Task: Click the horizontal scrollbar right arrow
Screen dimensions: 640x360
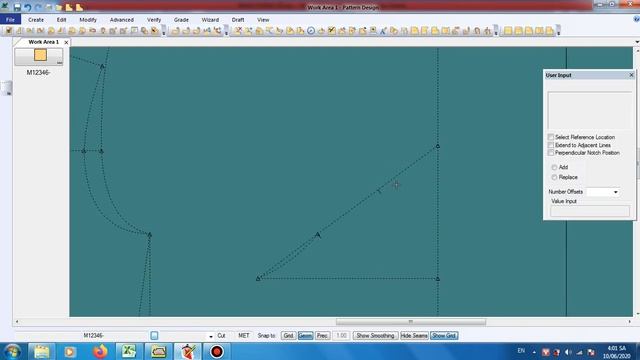Action: click(x=629, y=322)
